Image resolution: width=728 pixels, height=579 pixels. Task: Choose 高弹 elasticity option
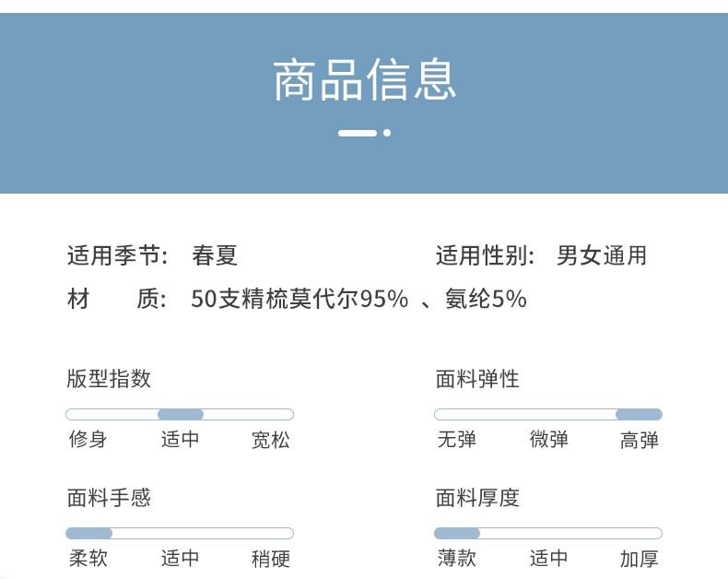640,440
